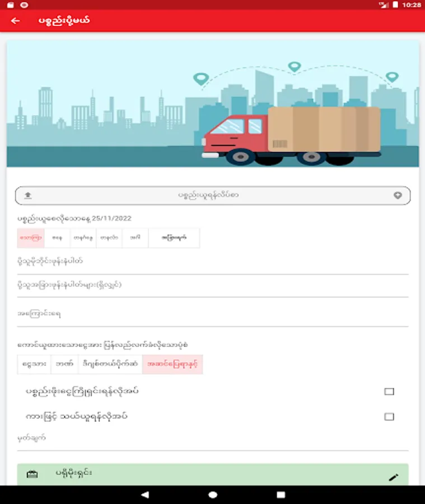Tap the pencil edit icon on promotion row
Image resolution: width=425 pixels, height=504 pixels.
[394, 477]
